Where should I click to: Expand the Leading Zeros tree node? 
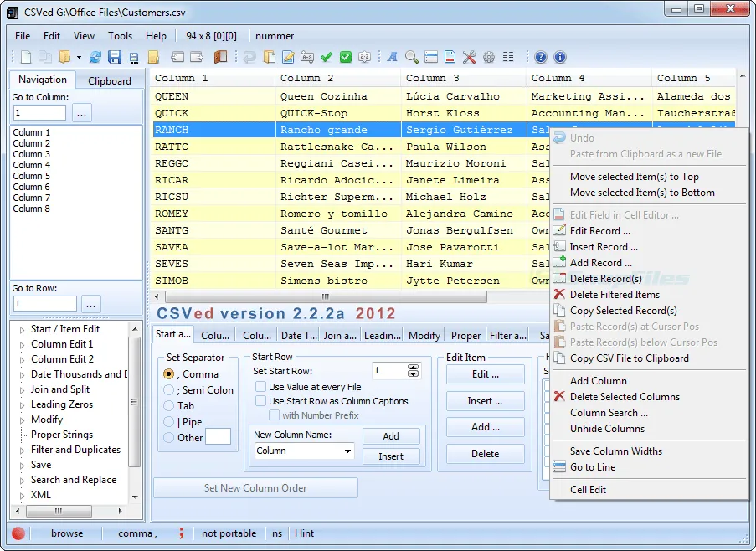click(22, 405)
